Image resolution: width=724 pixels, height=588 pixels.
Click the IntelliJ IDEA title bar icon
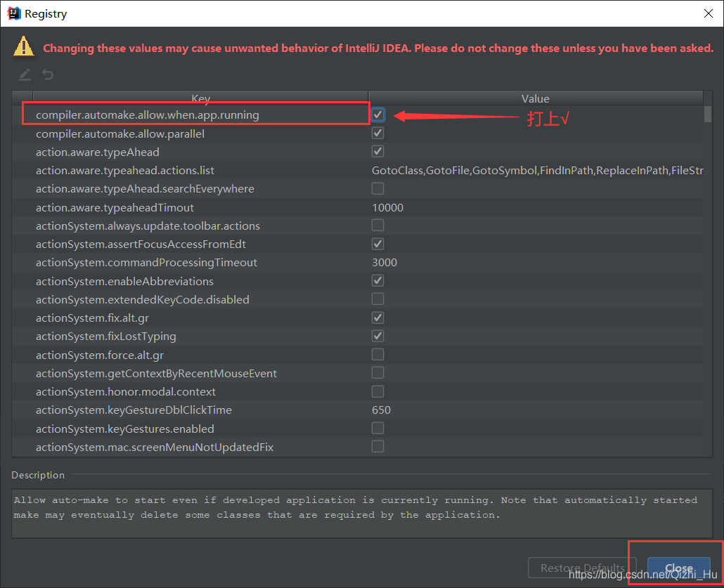(14, 13)
